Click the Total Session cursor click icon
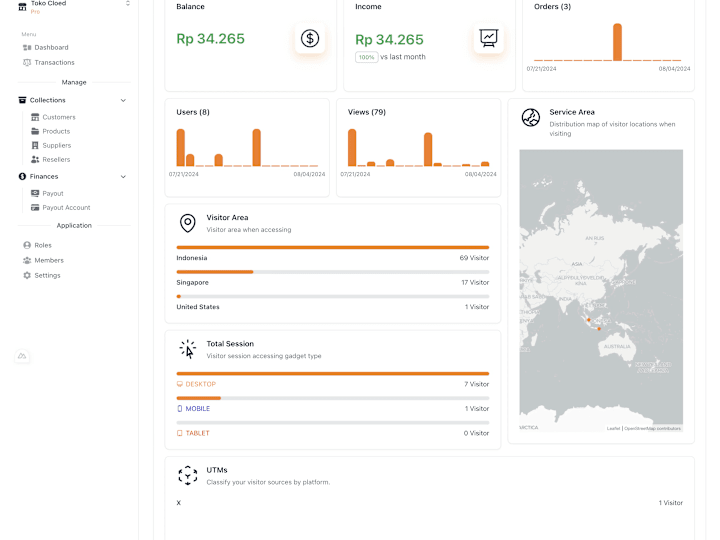The height and width of the screenshot is (540, 720). (x=187, y=349)
